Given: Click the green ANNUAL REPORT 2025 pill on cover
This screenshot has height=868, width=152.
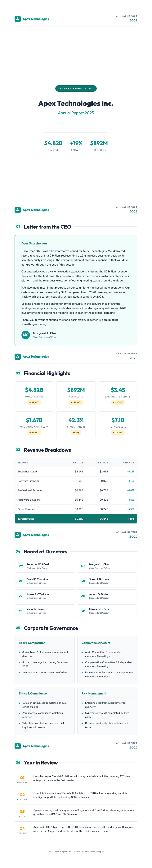Looking at the screenshot, I should point(76,88).
